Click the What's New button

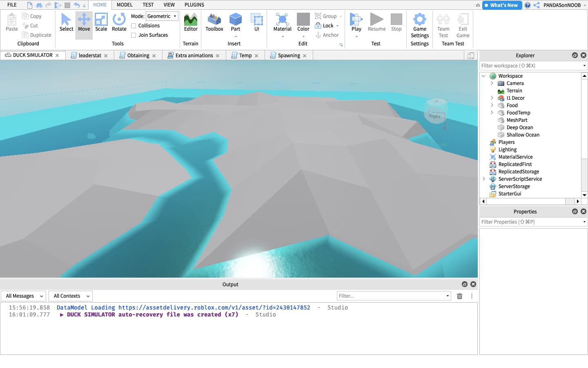(502, 5)
